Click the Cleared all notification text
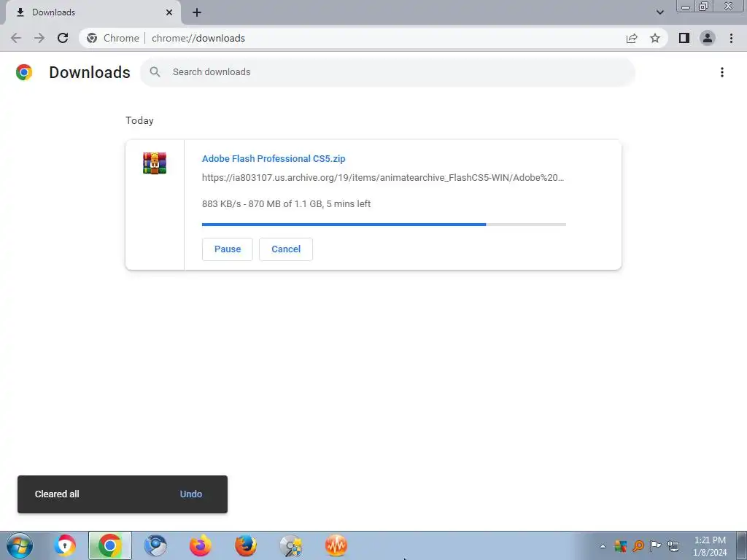This screenshot has width=747, height=560. (57, 494)
